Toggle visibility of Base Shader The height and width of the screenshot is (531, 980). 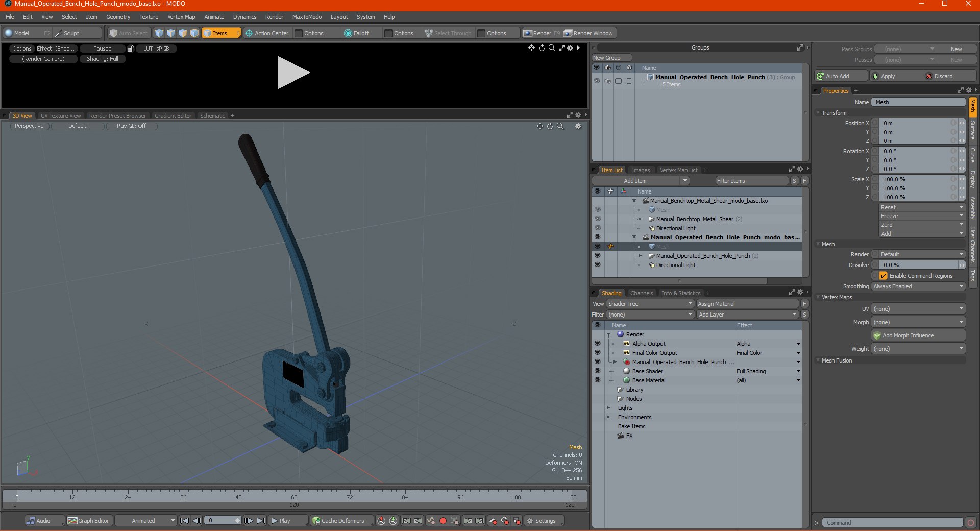597,371
